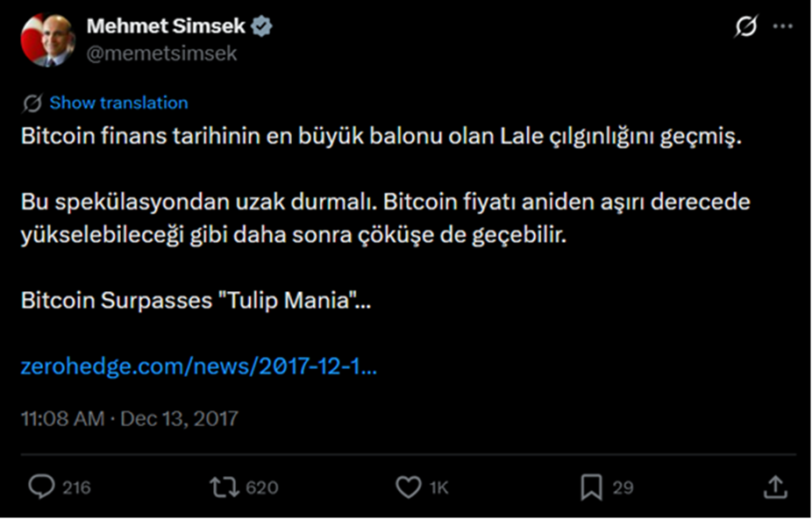This screenshot has height=519, width=812.
Task: Click the 620 reposts count
Action: [262, 487]
